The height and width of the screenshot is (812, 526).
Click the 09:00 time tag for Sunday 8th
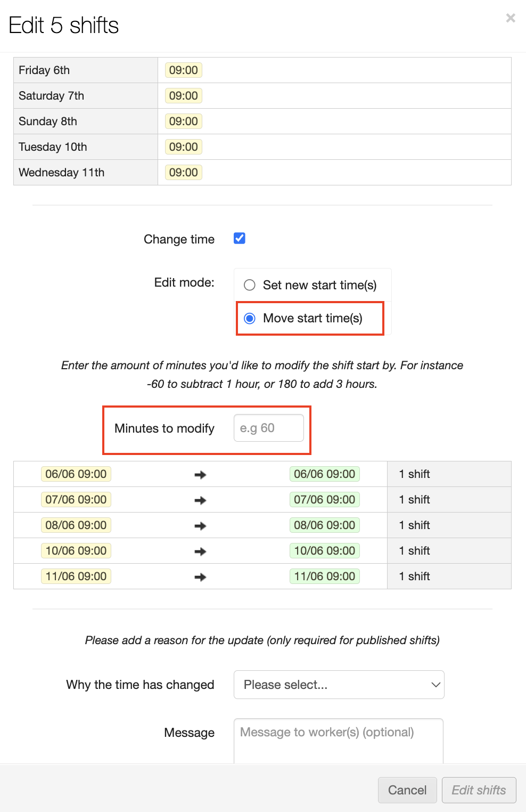[183, 121]
